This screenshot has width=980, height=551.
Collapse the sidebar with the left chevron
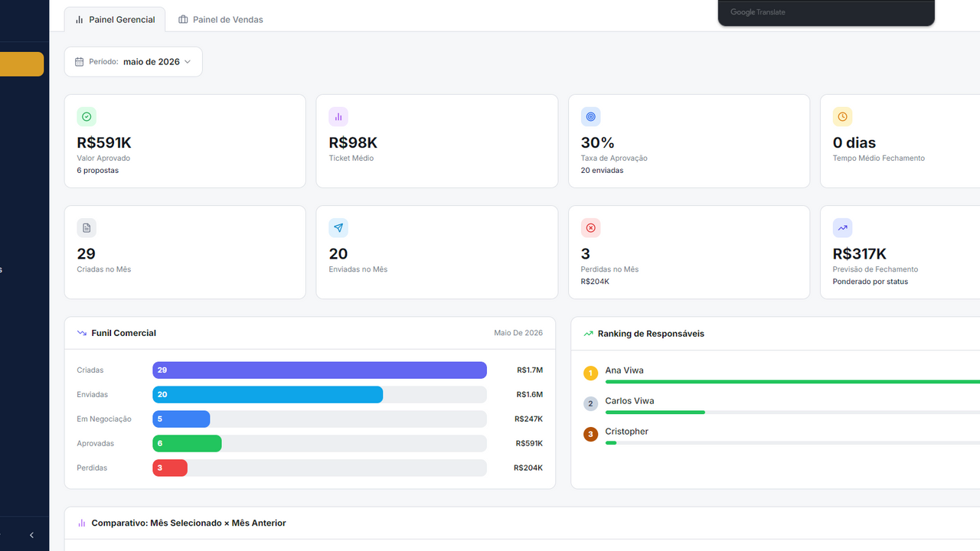31,536
